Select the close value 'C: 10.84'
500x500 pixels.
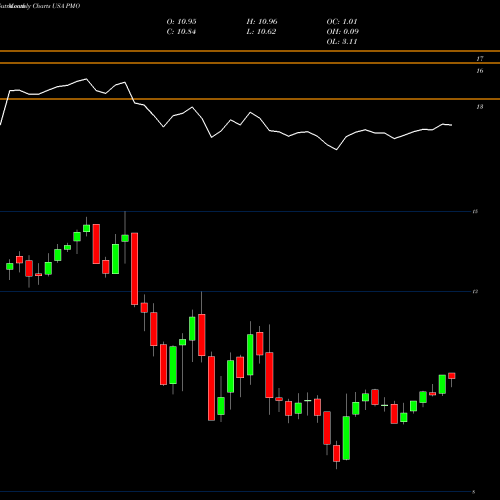[x=181, y=32]
